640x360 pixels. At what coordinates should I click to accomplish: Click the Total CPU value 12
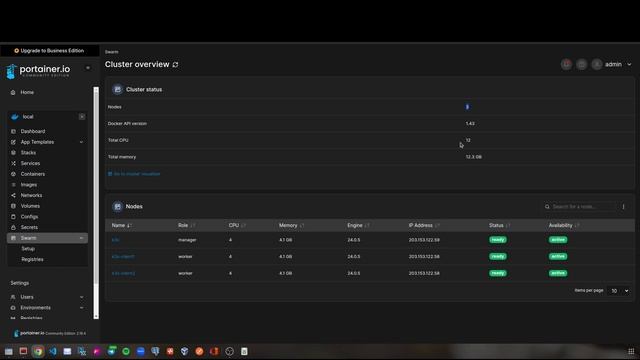(468, 140)
